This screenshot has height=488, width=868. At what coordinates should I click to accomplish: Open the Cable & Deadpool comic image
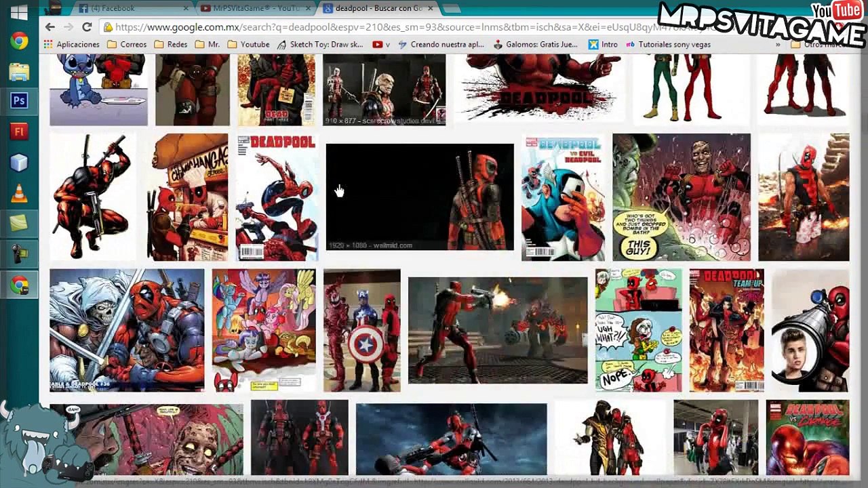[x=127, y=330]
